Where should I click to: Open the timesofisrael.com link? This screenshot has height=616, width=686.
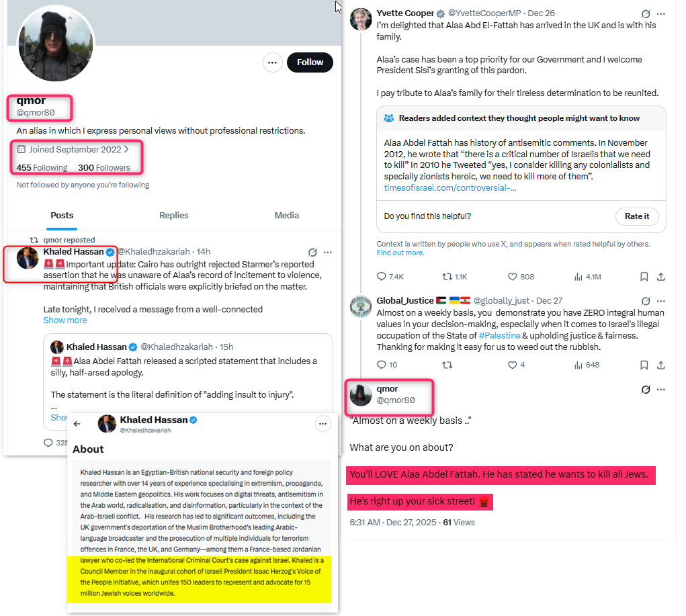tap(449, 187)
